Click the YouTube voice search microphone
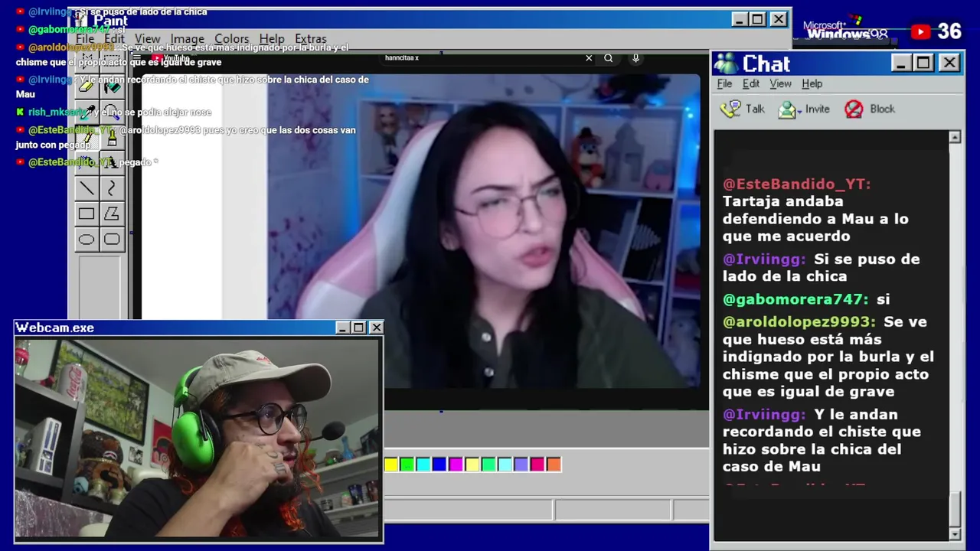 pyautogui.click(x=635, y=58)
